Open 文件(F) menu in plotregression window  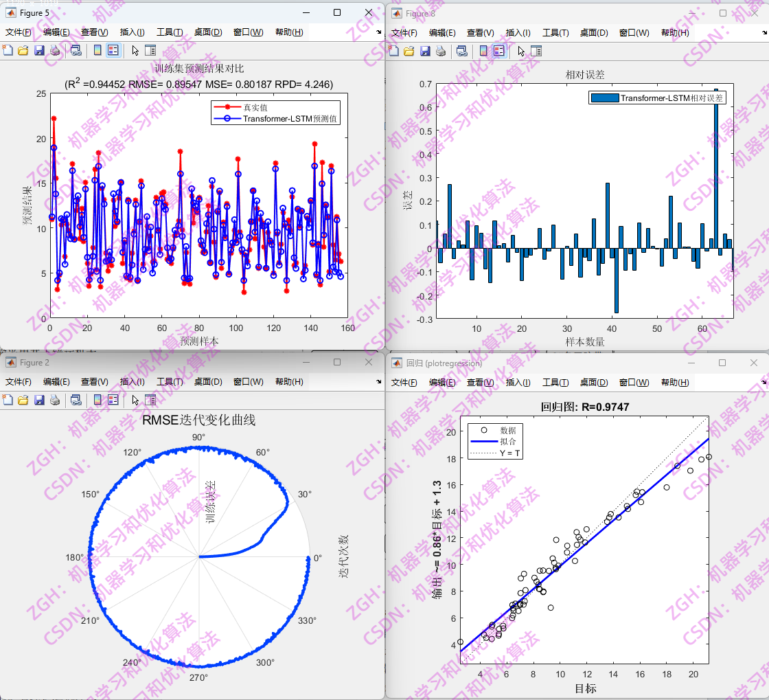point(404,382)
